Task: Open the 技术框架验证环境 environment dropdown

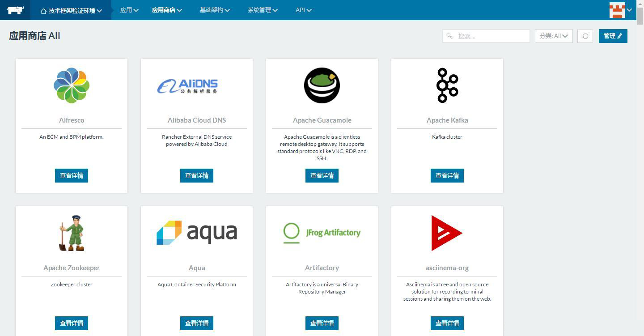Action: click(71, 10)
